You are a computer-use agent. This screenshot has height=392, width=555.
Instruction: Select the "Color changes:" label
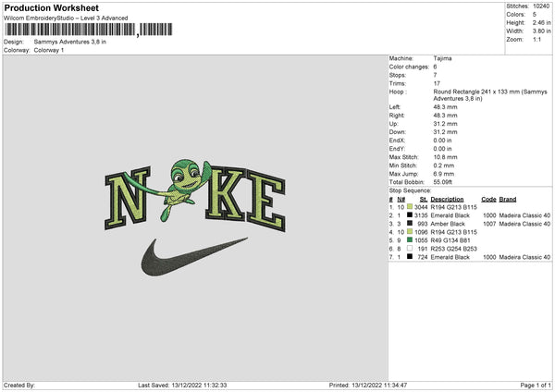409,67
